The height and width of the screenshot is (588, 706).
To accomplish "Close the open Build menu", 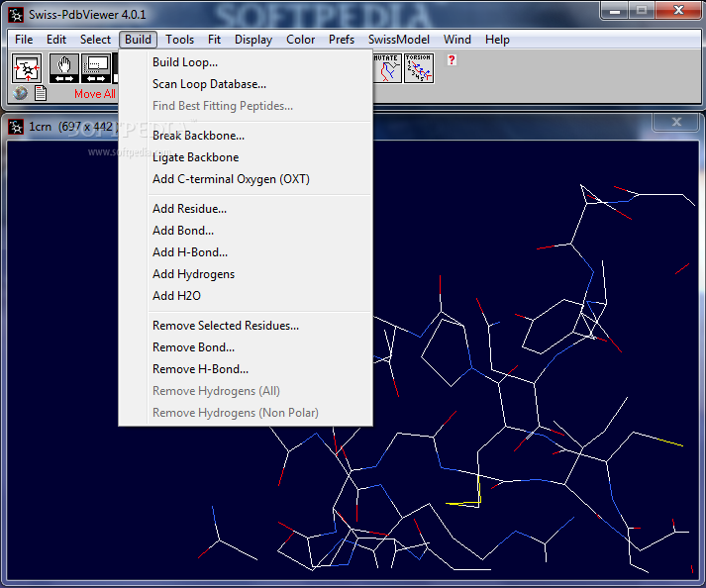I will [138, 40].
